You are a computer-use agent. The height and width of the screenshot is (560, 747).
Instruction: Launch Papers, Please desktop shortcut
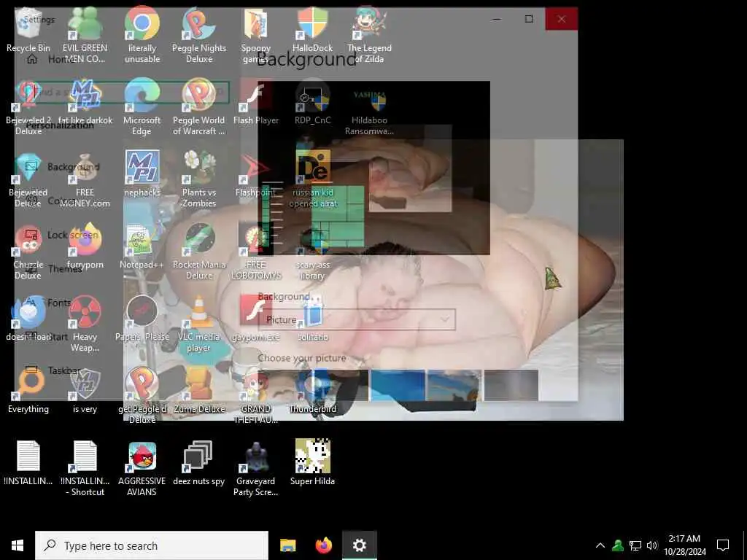pos(142,318)
